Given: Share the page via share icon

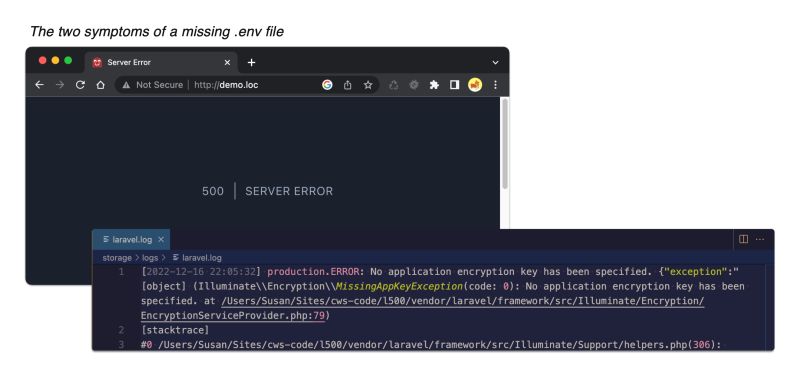Looking at the screenshot, I should 347,85.
